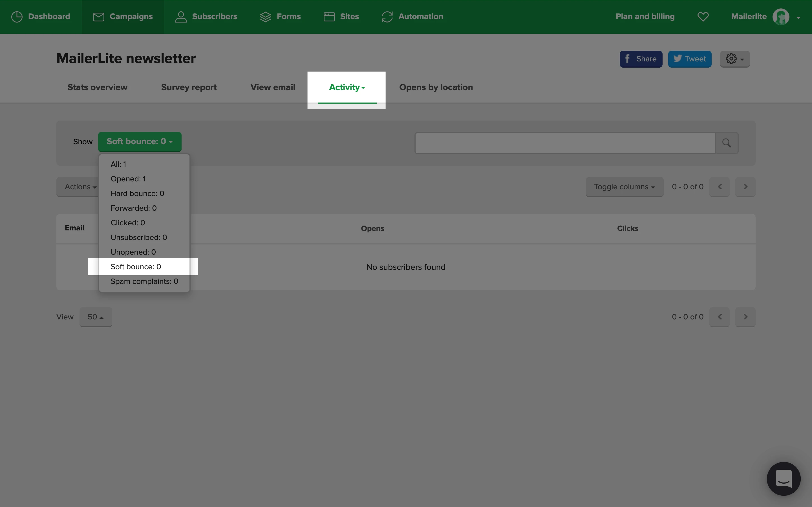
Task: Open the Toggle columns dropdown
Action: tap(624, 187)
